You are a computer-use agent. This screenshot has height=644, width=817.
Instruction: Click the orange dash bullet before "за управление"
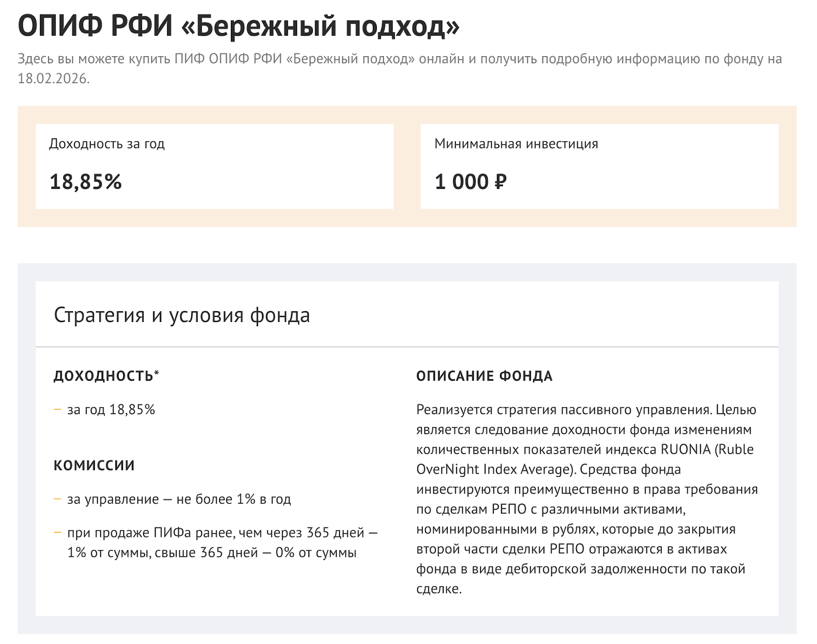[x=57, y=499]
